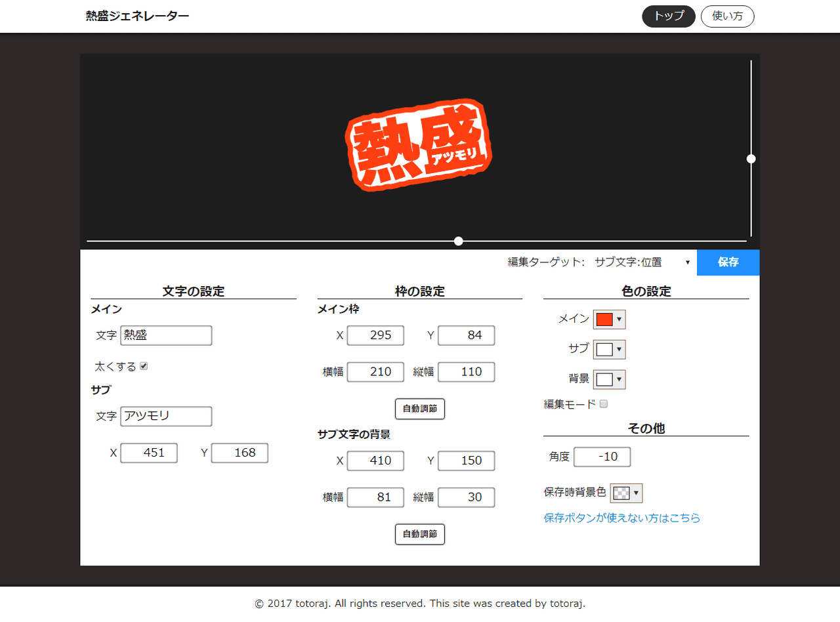
Task: Open the 保存ボタンが使えない方はこちら link
Action: pyautogui.click(x=621, y=518)
